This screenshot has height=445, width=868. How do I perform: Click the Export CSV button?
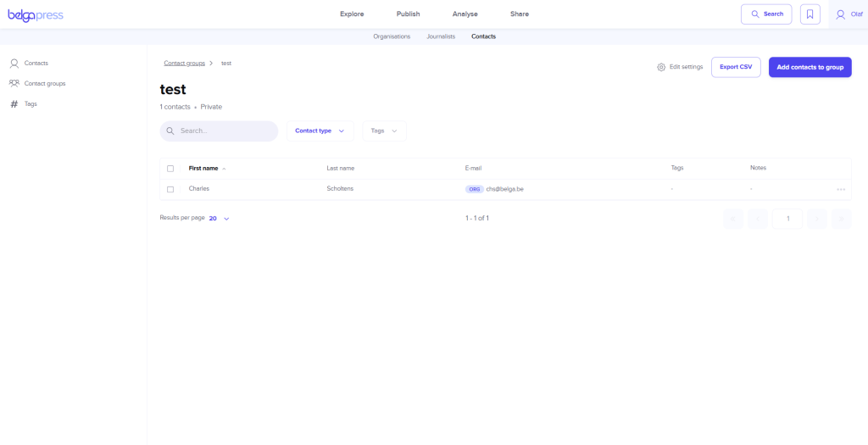click(x=736, y=67)
